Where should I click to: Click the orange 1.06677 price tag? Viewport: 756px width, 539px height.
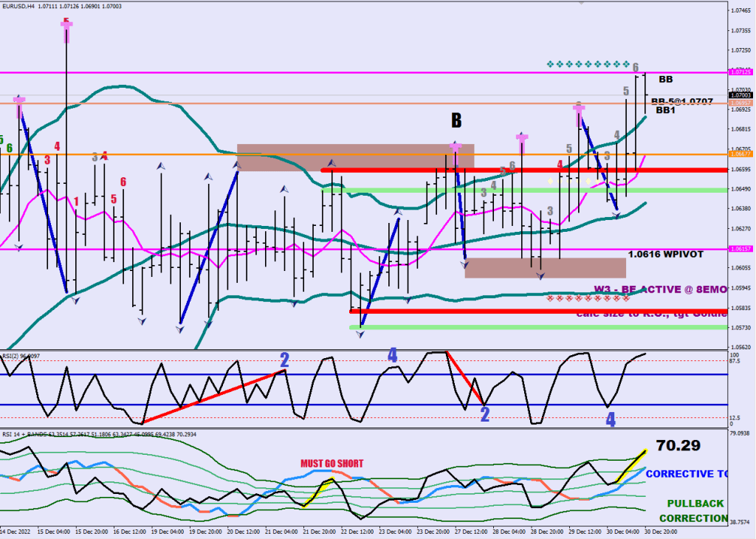pos(740,154)
